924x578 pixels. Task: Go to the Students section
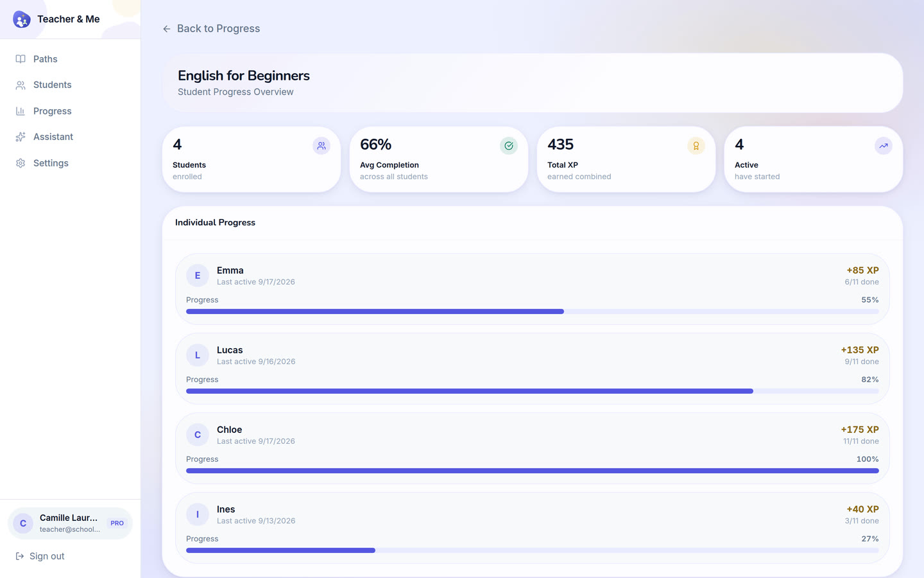coord(70,85)
